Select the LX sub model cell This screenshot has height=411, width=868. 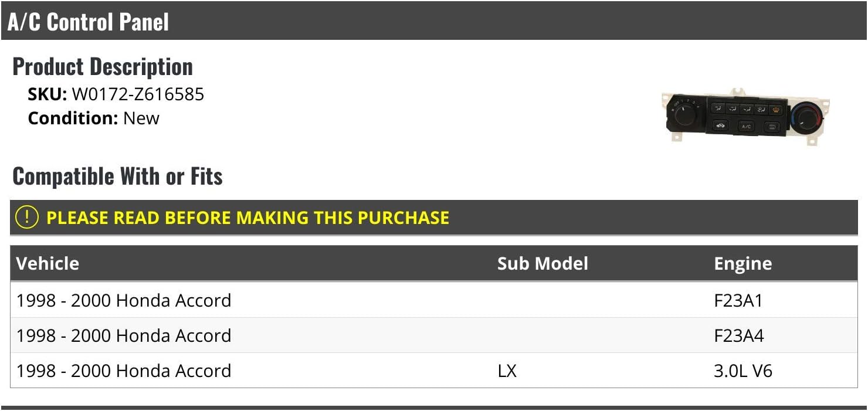(x=507, y=371)
